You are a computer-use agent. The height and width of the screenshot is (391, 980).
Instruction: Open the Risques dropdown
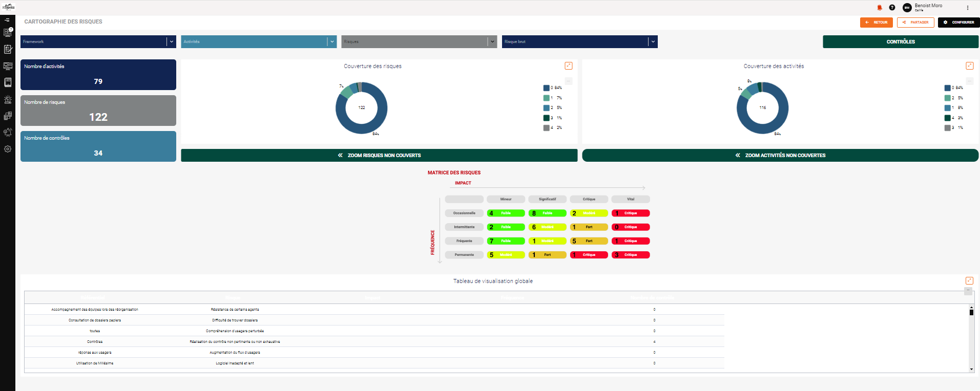(419, 41)
